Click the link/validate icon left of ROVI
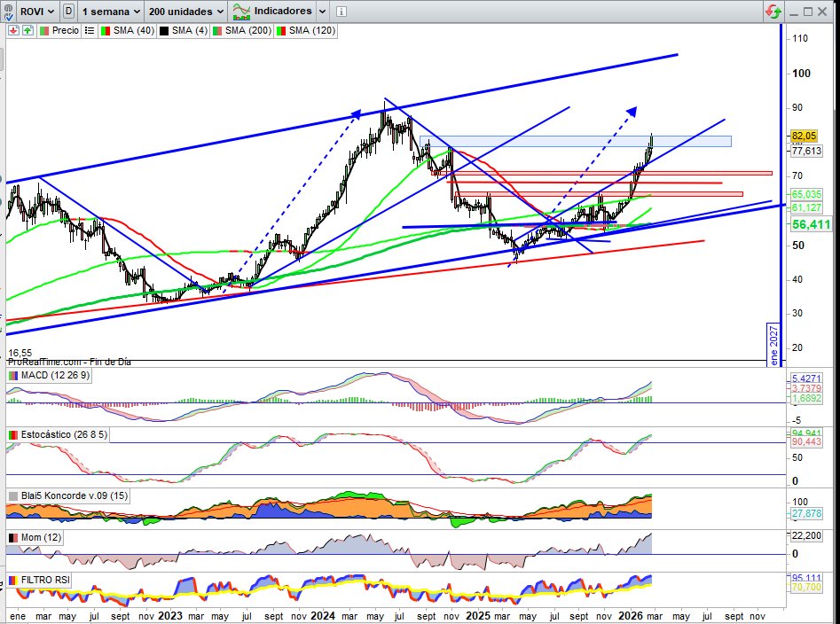Image resolution: width=840 pixels, height=624 pixels. (x=8, y=12)
